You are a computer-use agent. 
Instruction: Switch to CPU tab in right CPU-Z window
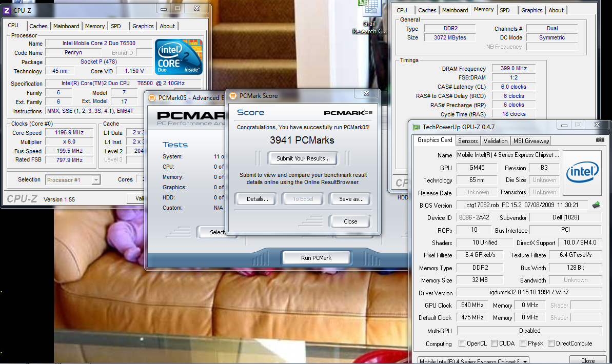pos(402,10)
